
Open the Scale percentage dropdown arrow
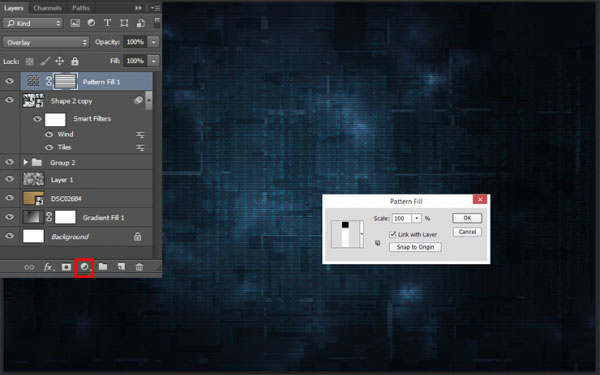pyautogui.click(x=417, y=218)
